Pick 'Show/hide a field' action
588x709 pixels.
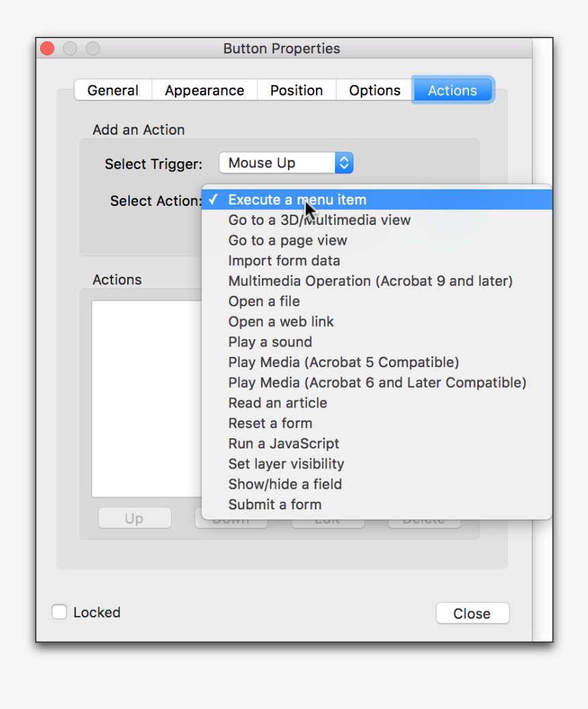click(285, 484)
